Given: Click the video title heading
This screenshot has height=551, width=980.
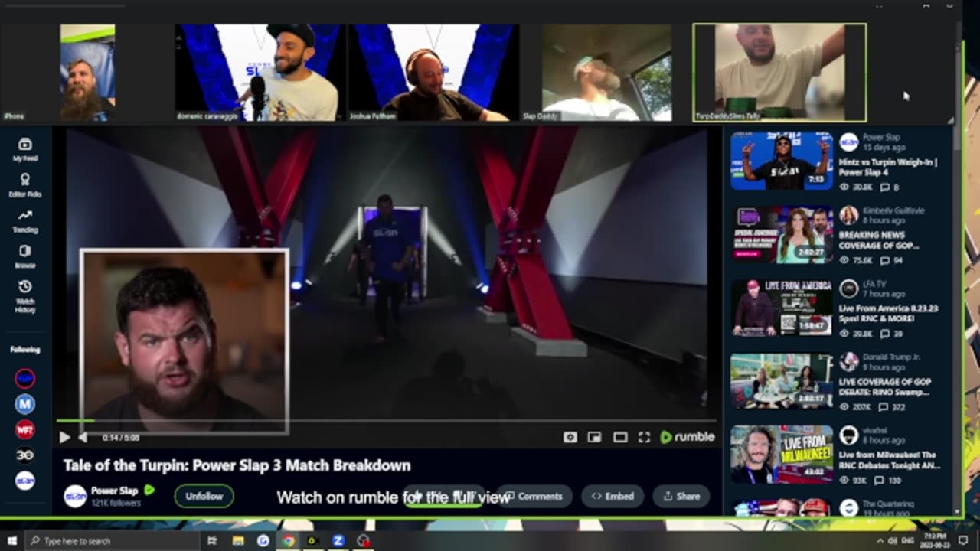Looking at the screenshot, I should tap(237, 465).
